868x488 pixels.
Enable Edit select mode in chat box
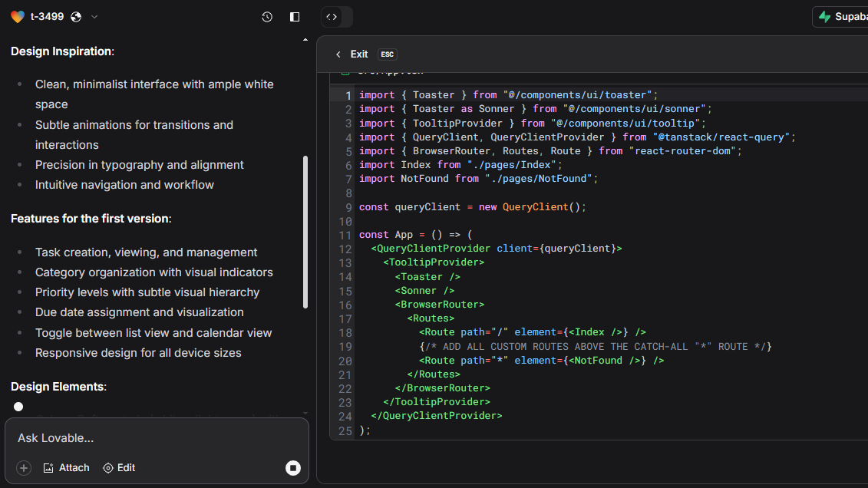tap(119, 468)
